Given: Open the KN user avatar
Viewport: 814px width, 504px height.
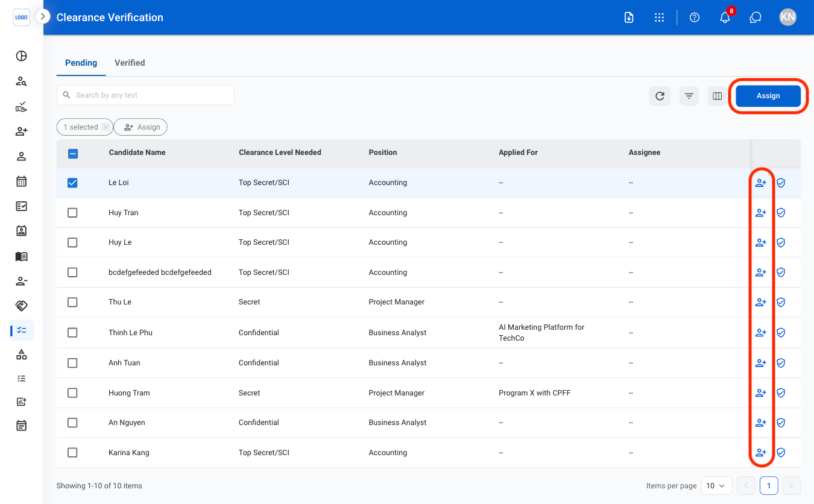Looking at the screenshot, I should coord(787,17).
